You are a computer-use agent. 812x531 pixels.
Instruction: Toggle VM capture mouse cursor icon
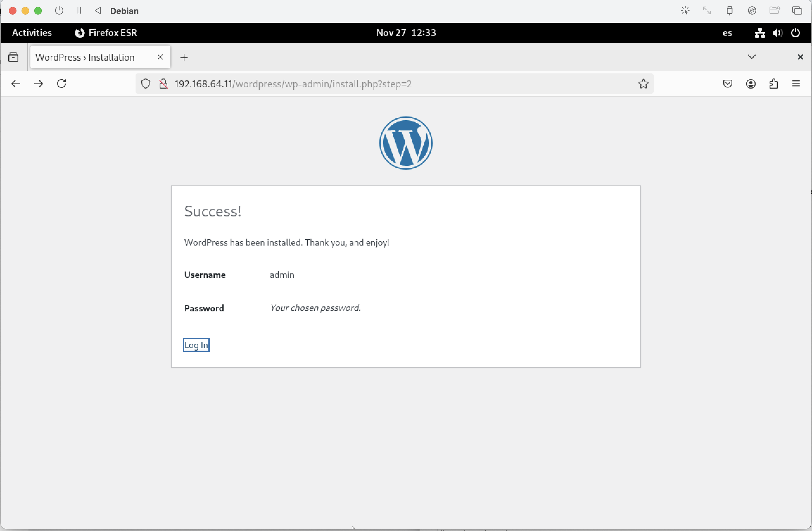(685, 10)
